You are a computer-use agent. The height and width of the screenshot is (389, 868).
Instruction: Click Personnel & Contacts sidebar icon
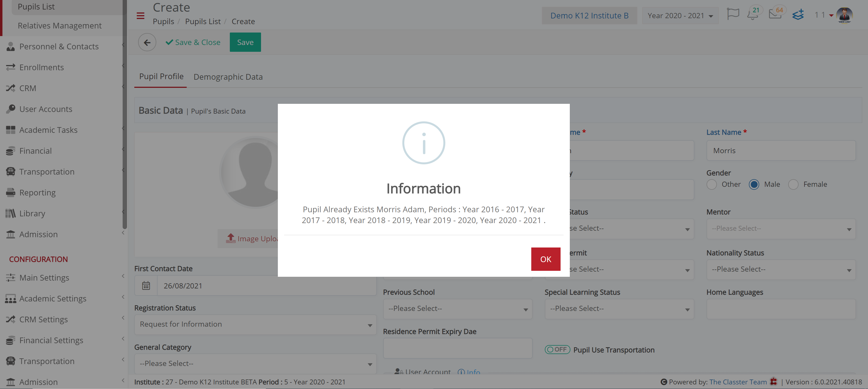10,46
